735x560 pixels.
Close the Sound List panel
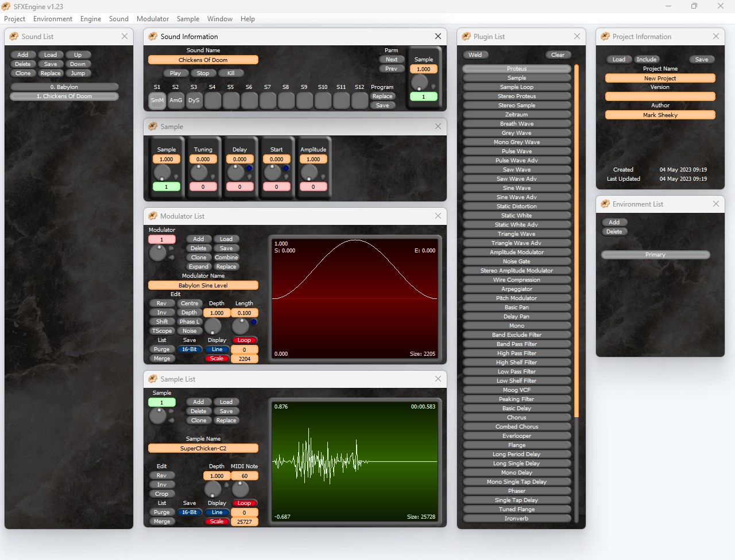(125, 36)
